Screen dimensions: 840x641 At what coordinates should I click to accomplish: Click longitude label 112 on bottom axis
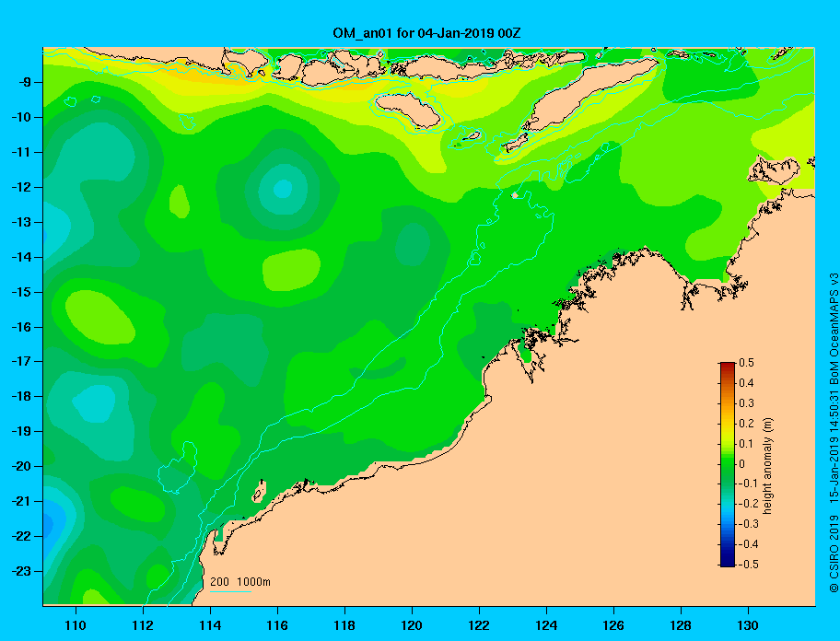pos(143,625)
